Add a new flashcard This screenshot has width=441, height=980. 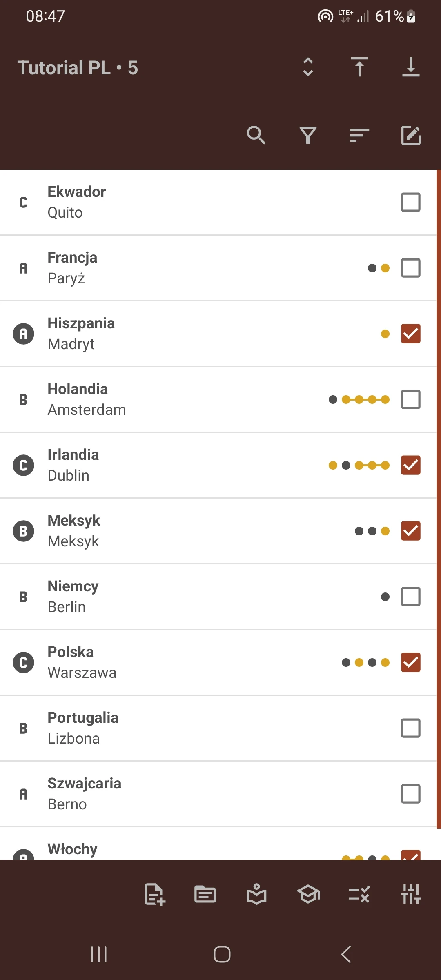(154, 895)
